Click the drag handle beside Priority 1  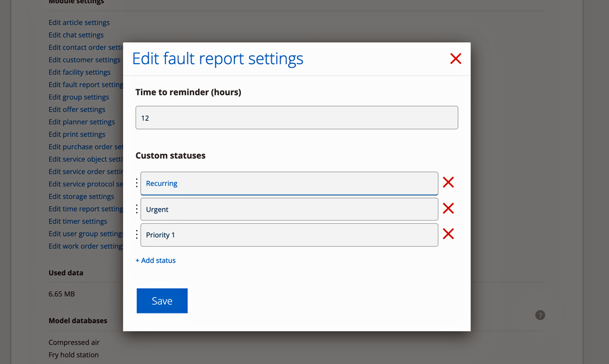point(137,235)
